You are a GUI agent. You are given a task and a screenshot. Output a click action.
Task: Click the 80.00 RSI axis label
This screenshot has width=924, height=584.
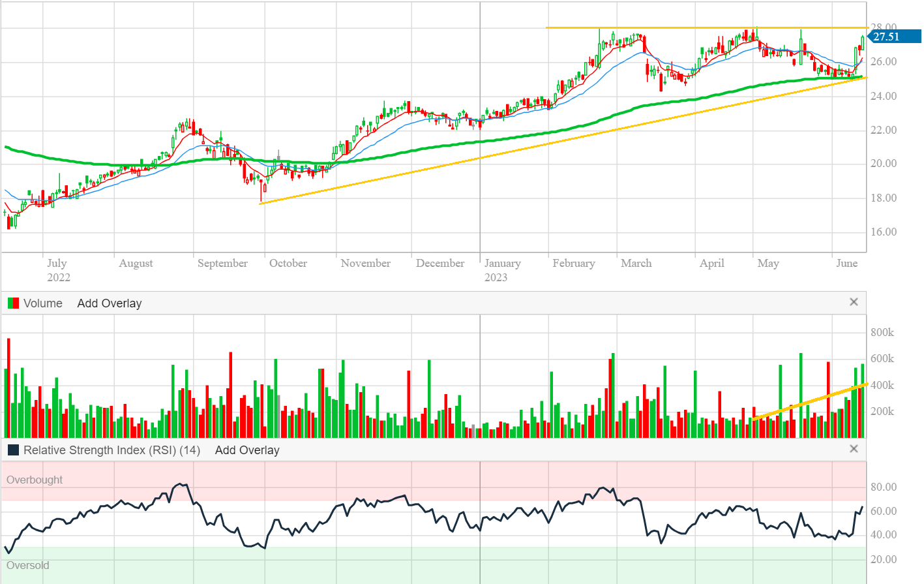pyautogui.click(x=883, y=487)
